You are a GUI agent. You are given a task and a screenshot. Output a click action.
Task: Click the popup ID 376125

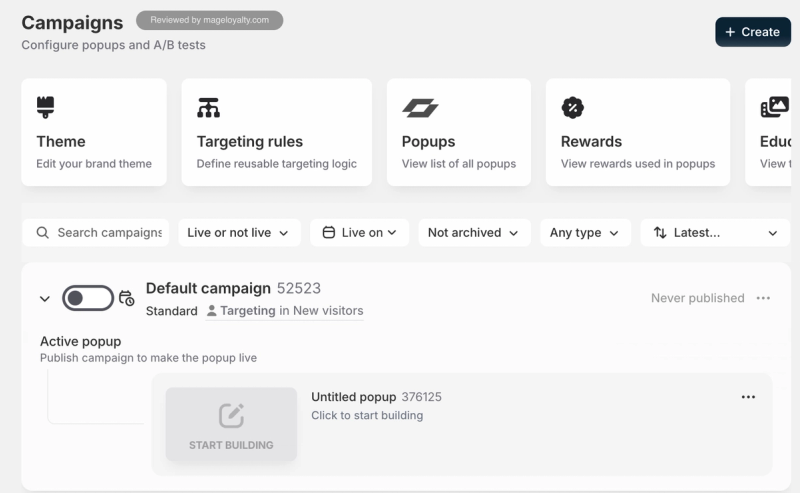[421, 397]
